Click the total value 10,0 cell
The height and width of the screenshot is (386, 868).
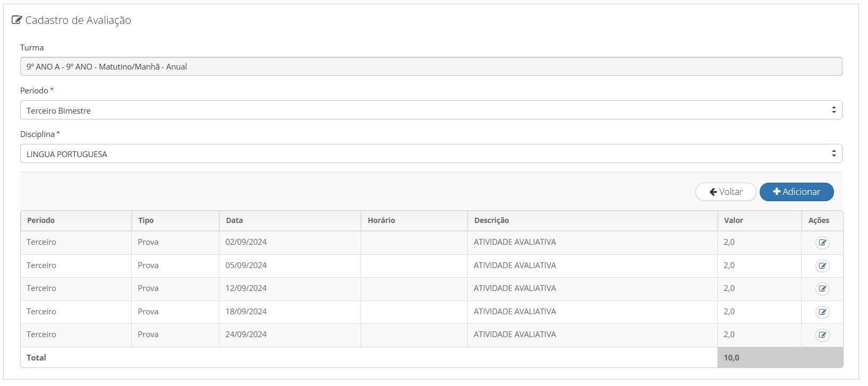click(732, 358)
